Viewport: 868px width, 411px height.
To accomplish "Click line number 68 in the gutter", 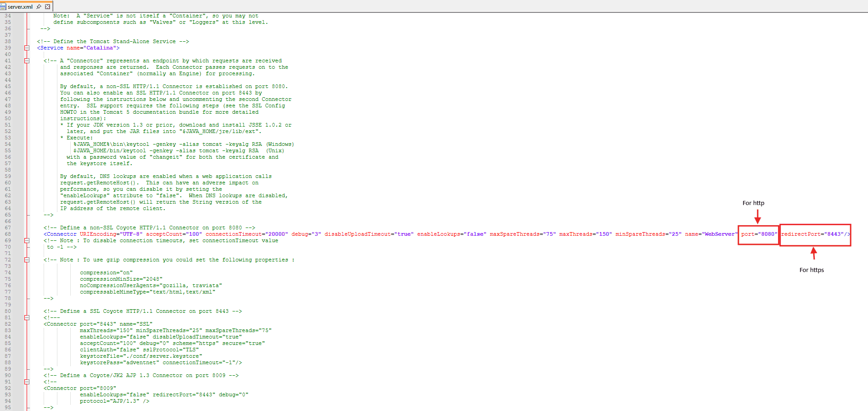I will point(8,234).
